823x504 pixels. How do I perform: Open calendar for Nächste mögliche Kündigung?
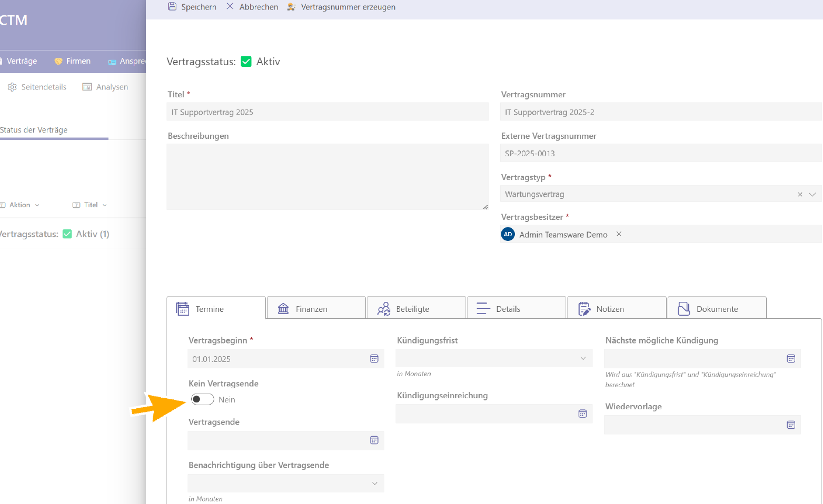(x=790, y=359)
